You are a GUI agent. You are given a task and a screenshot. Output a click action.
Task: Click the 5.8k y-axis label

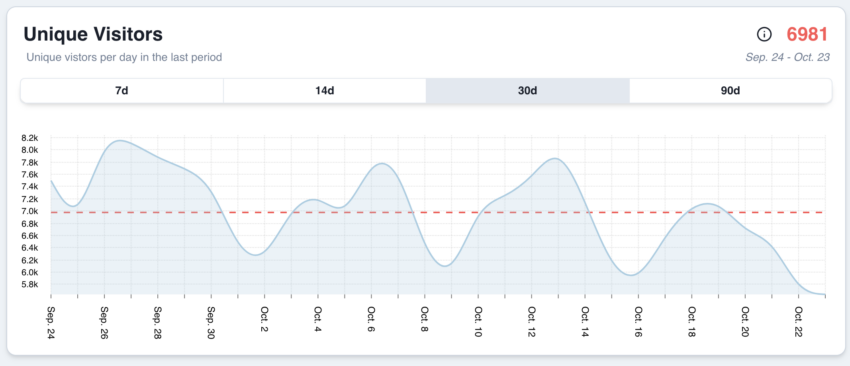tap(29, 285)
